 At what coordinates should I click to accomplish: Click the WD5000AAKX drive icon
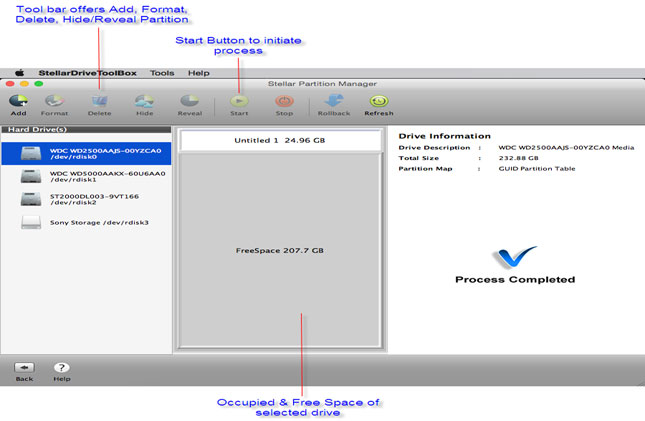pyautogui.click(x=31, y=177)
